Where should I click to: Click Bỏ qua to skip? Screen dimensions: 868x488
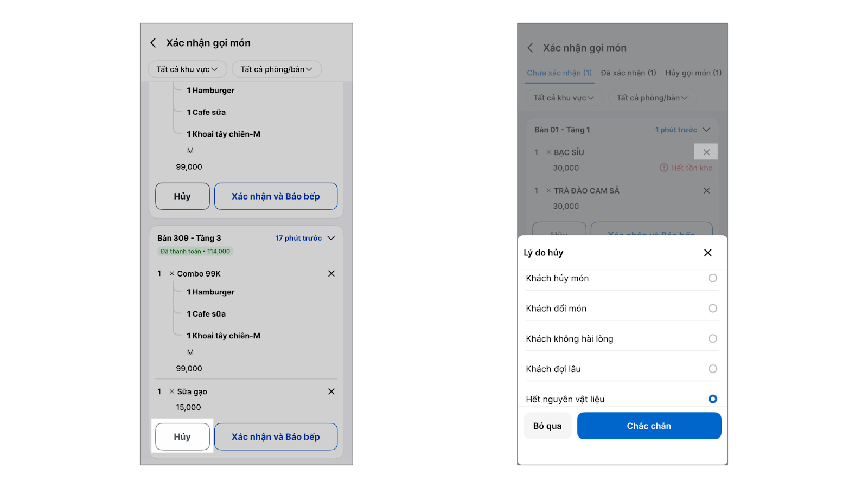tap(547, 426)
